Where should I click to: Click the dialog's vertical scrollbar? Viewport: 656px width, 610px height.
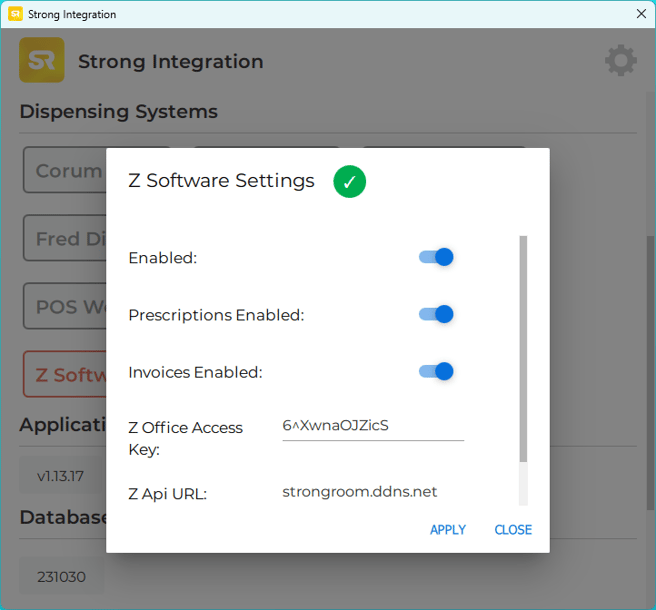pos(523,349)
